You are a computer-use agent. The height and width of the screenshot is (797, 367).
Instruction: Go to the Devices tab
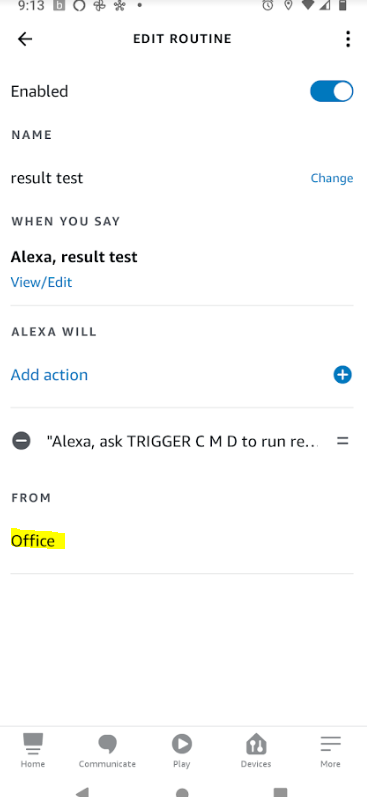click(256, 750)
